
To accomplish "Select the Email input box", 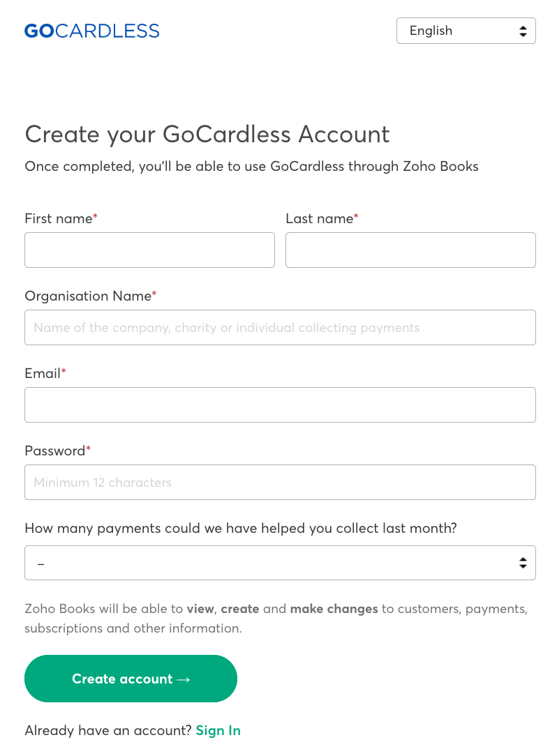I will coord(280,405).
